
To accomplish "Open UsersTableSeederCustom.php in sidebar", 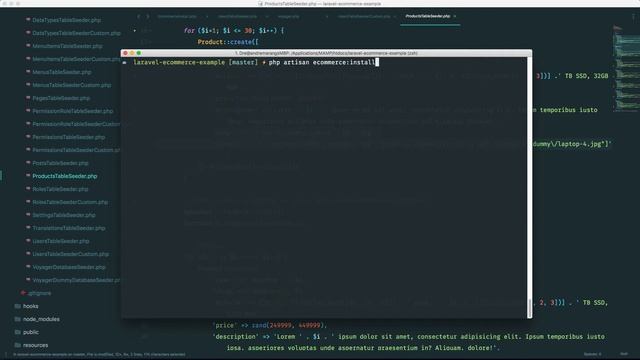I will (70, 254).
